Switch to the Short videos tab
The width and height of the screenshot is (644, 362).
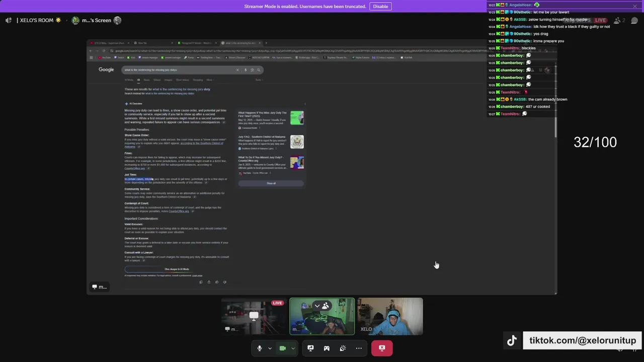click(182, 79)
